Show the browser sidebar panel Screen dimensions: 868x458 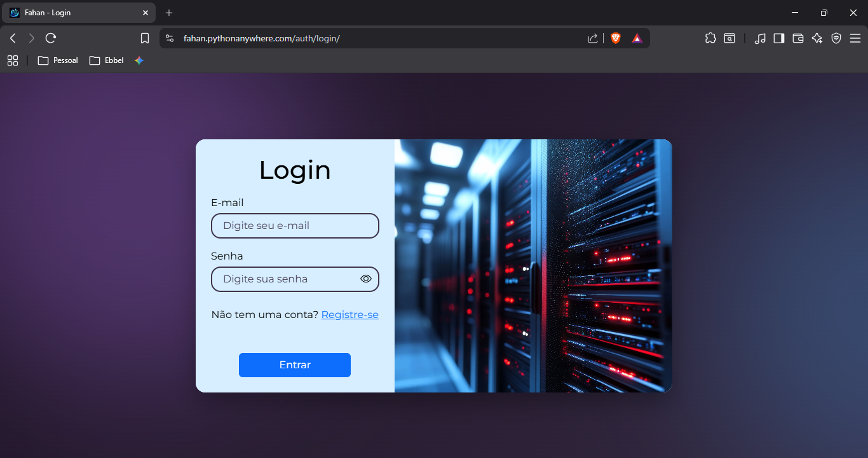pos(779,38)
